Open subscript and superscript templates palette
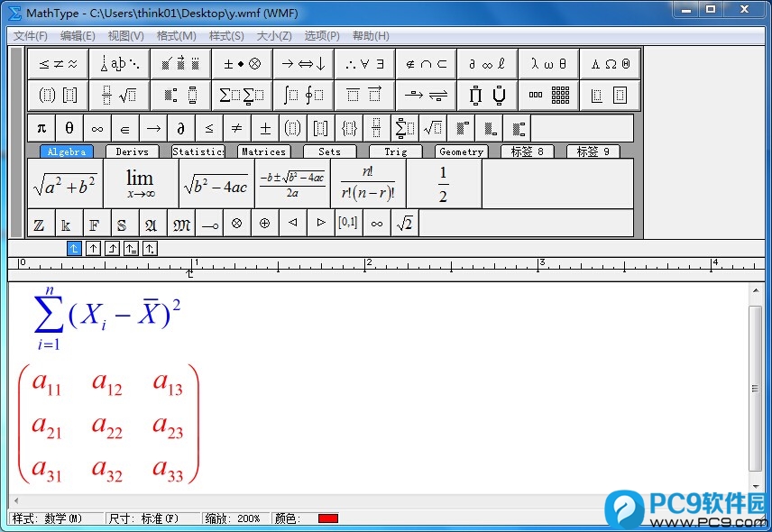The image size is (772, 532). 180,95
